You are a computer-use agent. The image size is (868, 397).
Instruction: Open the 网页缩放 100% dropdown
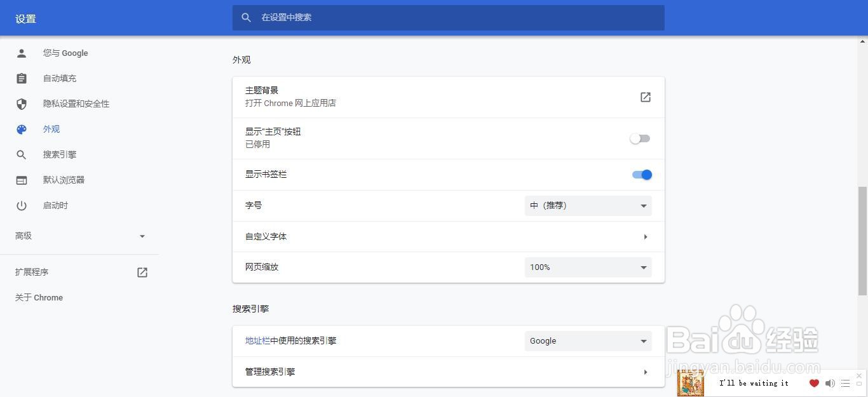pos(588,267)
